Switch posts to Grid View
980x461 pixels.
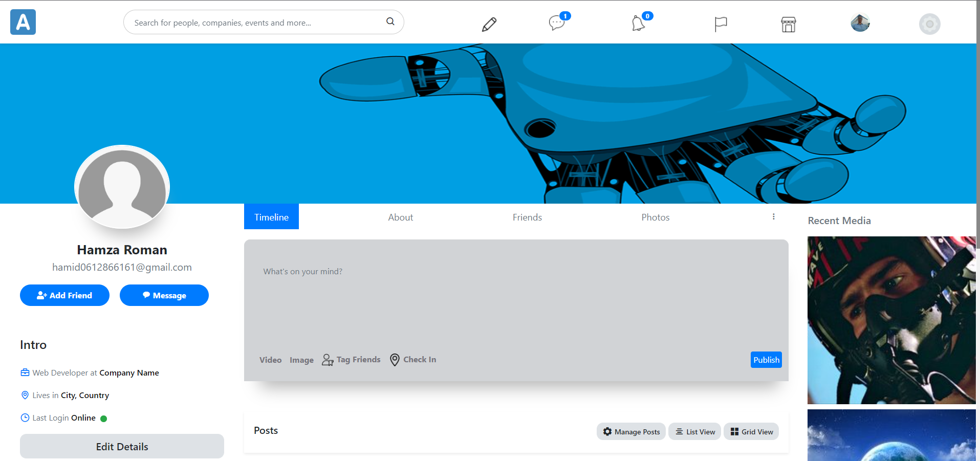[x=751, y=431]
